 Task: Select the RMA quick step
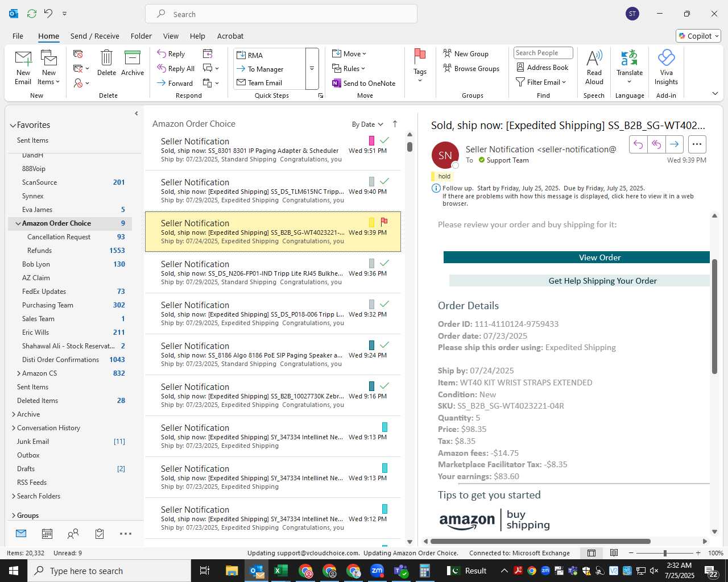coord(270,55)
